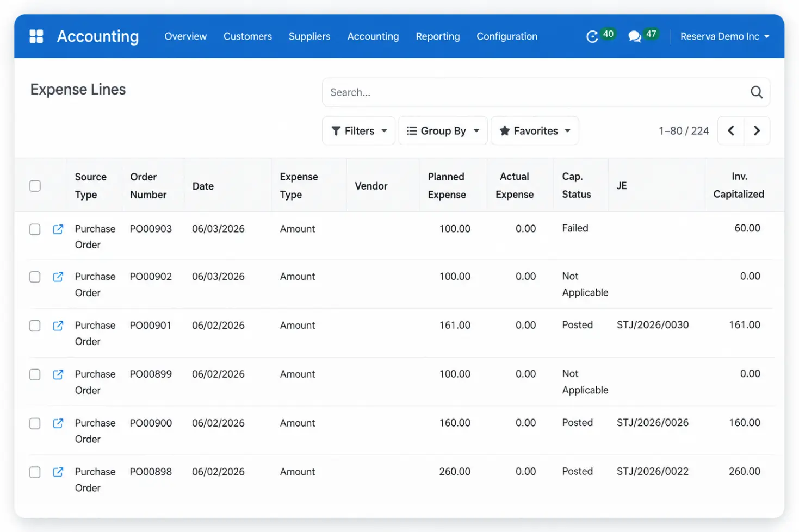Click the 260.00 planned expense value

click(x=455, y=472)
